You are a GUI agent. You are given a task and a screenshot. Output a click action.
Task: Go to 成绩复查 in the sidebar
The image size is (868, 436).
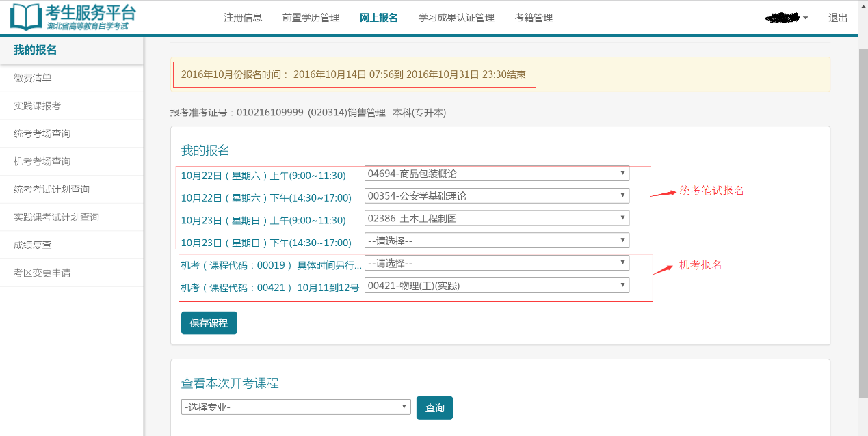tap(33, 245)
